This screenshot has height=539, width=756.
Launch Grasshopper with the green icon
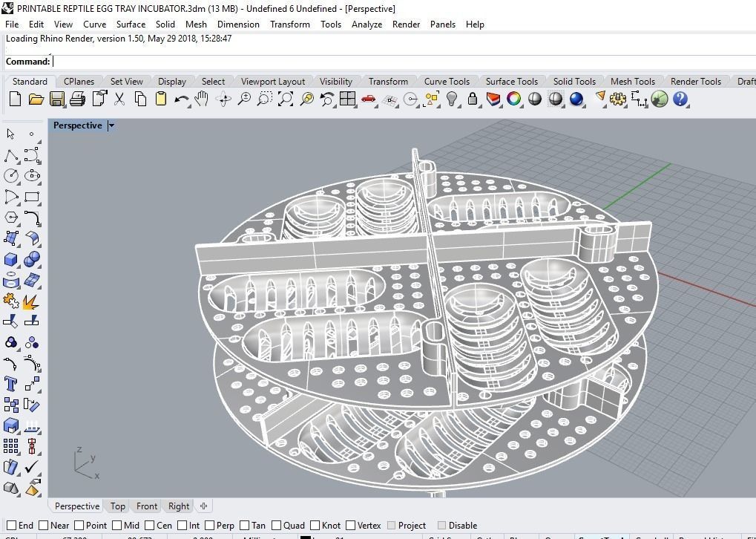pos(659,99)
